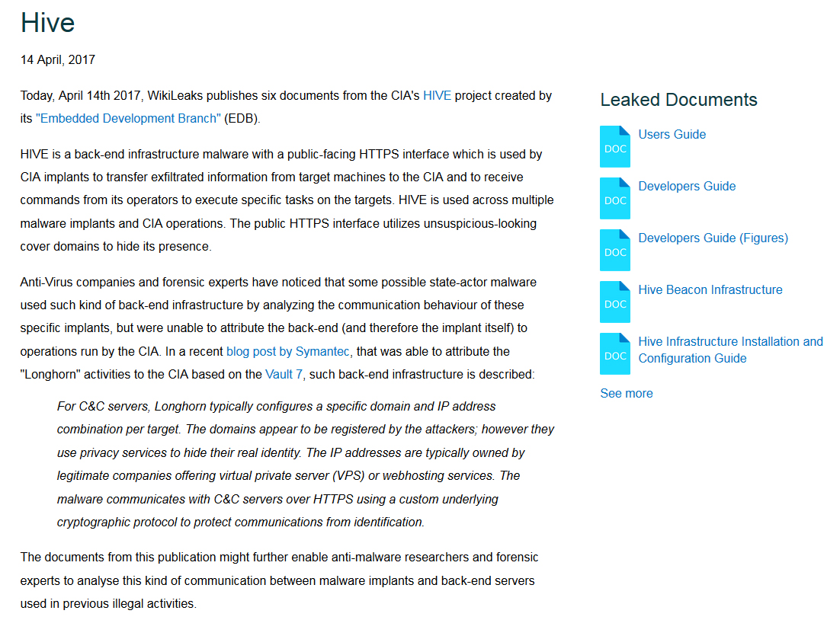840x620 pixels.
Task: Click the date text 14 April, 2017
Action: click(x=58, y=60)
